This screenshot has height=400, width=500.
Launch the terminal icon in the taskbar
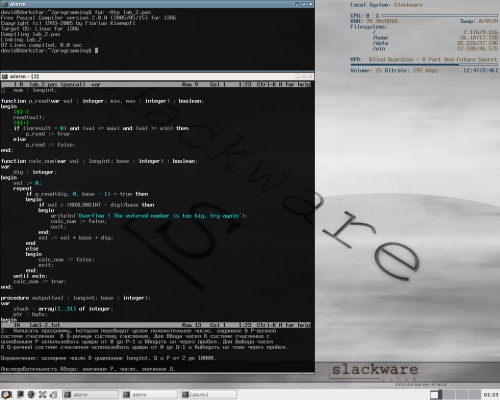click(20, 395)
